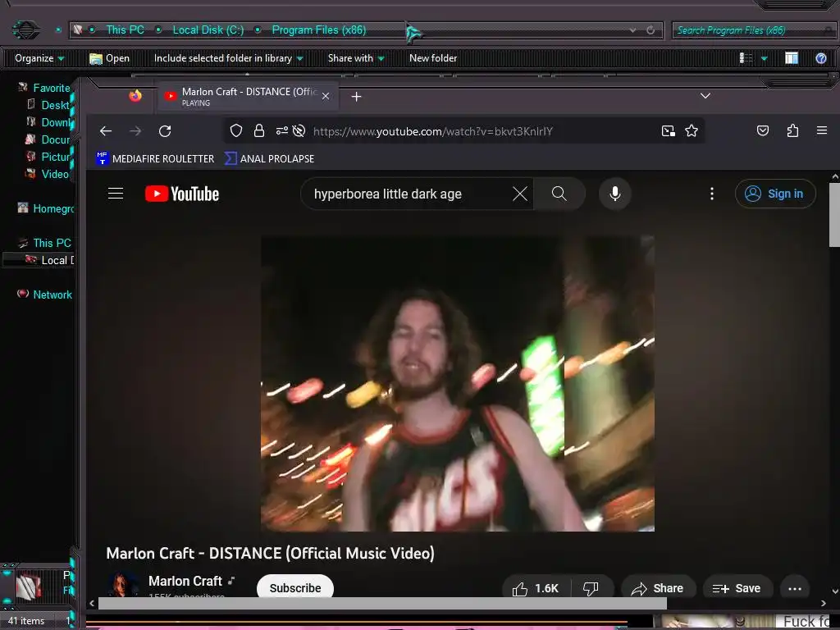
Task: Open address bar history dropdown in Explorer
Action: [x=632, y=30]
